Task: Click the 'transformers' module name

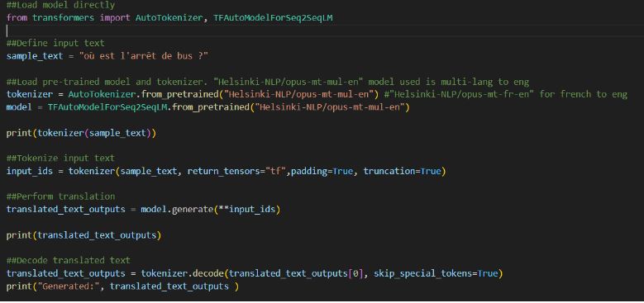Action: 64,18
